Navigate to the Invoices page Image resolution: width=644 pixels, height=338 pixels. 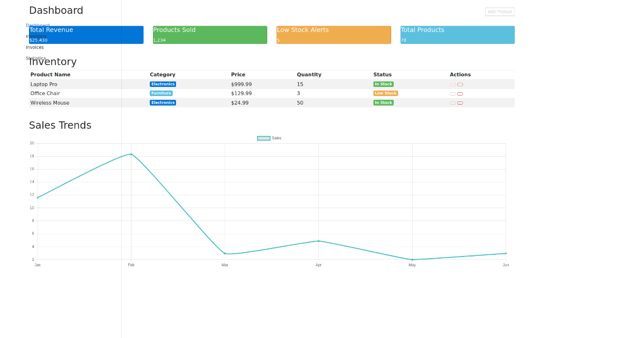(x=34, y=47)
